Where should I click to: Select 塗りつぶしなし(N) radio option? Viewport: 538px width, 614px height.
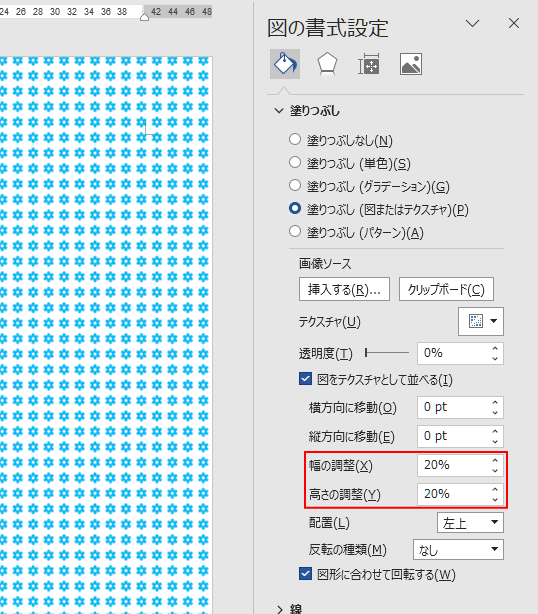tap(295, 139)
